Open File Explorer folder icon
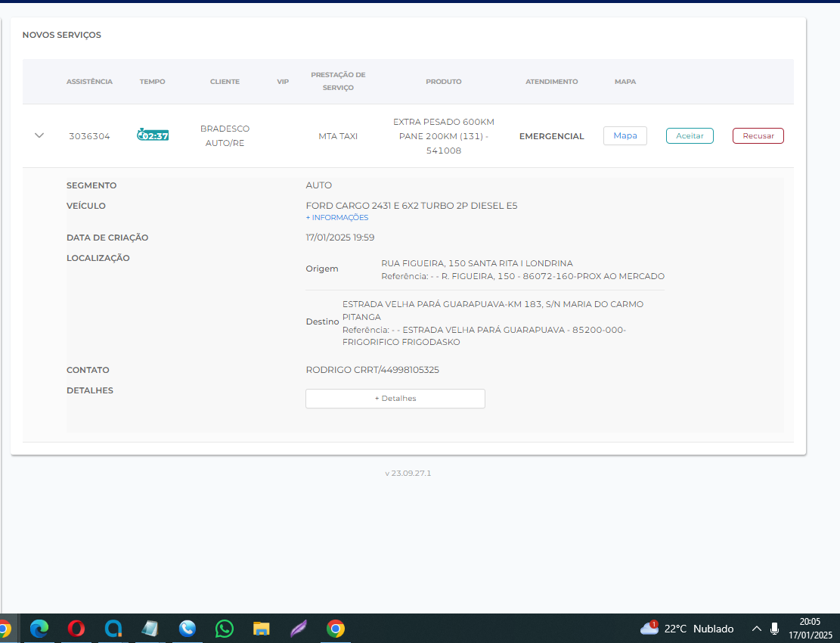840x643 pixels. (x=262, y=628)
